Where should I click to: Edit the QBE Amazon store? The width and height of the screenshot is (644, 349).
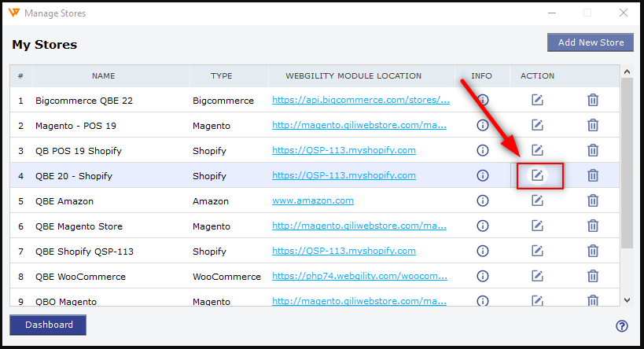(538, 200)
